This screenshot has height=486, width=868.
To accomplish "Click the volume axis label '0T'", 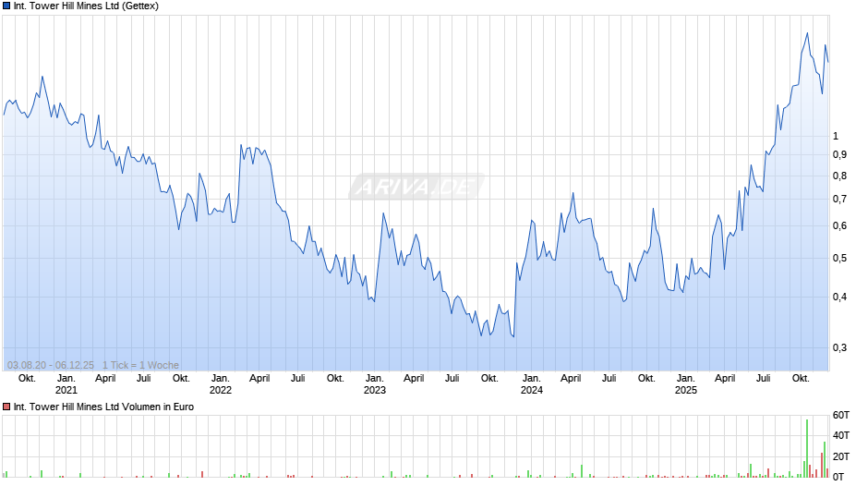I will [x=838, y=477].
